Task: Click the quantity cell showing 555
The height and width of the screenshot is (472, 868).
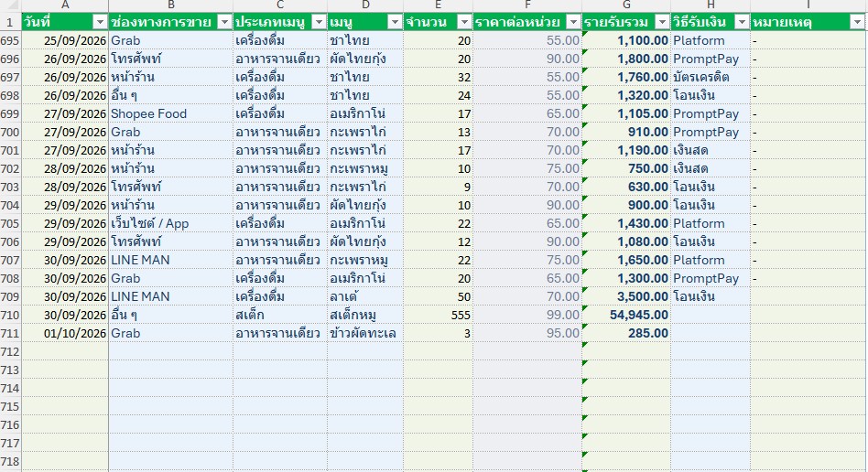Action: tap(438, 315)
